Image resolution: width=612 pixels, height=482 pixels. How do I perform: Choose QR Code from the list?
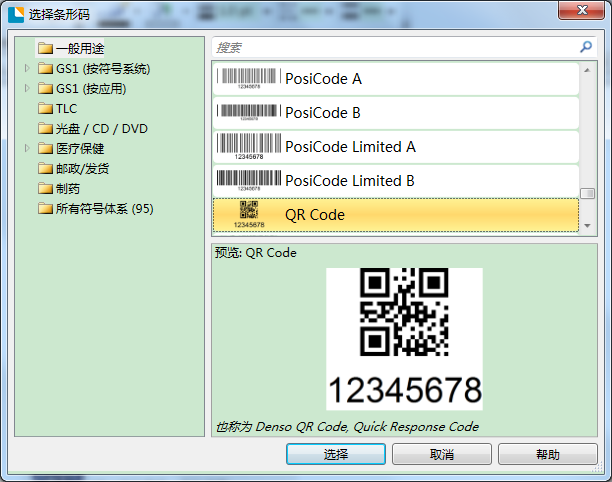(396, 215)
